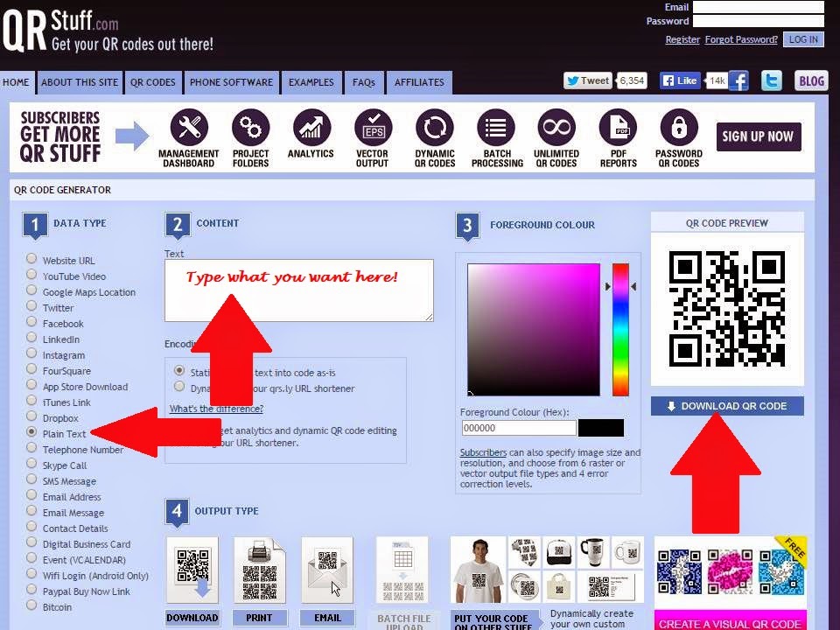Select the Facebook data type radio

(x=31, y=322)
